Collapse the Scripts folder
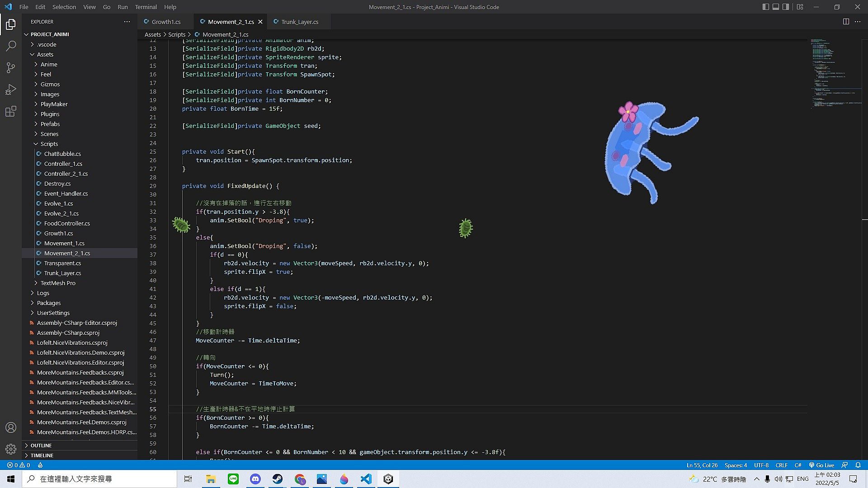Image resolution: width=868 pixels, height=488 pixels. coord(49,144)
